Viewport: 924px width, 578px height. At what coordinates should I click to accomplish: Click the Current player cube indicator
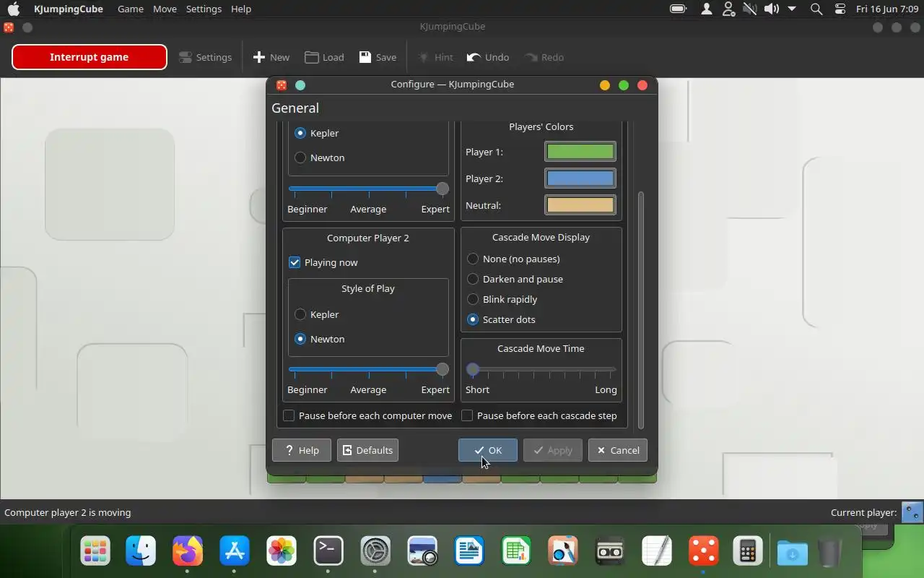(x=912, y=512)
